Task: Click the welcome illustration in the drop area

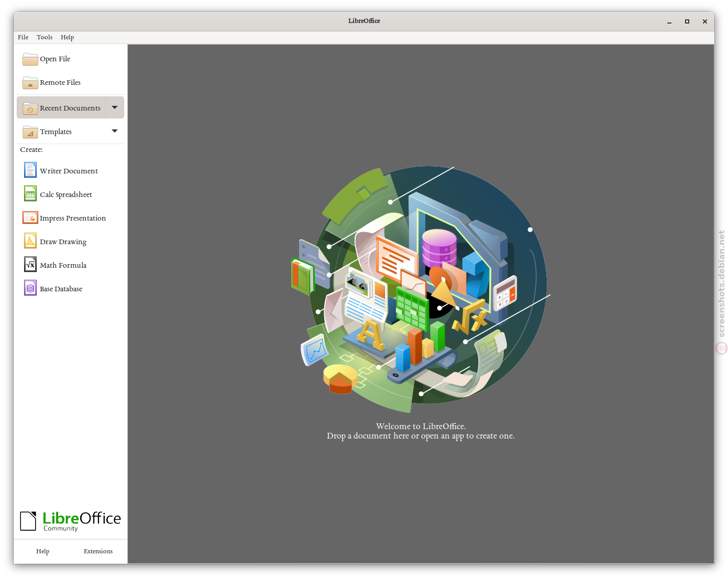Action: pyautogui.click(x=420, y=289)
